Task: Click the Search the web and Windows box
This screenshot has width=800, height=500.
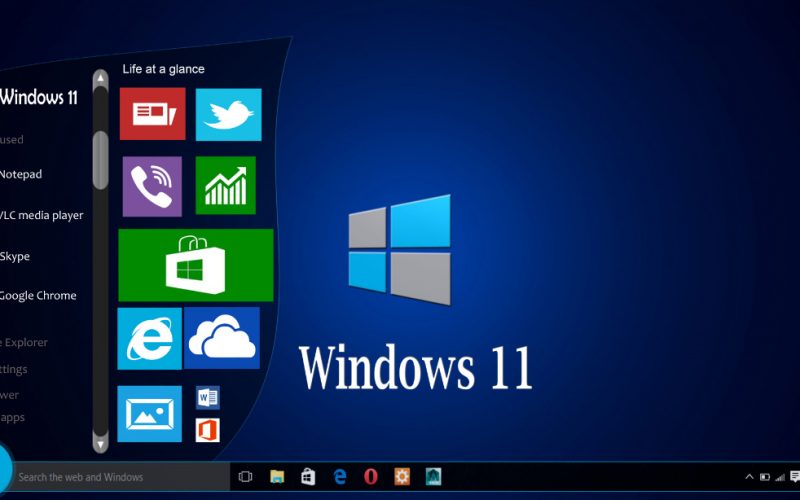Action: click(x=121, y=477)
